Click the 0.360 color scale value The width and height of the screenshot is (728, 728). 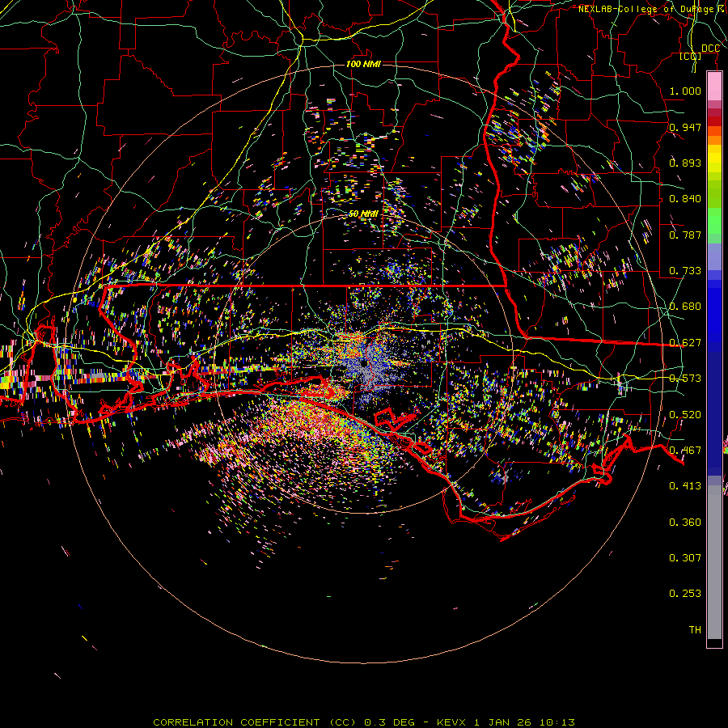(685, 523)
